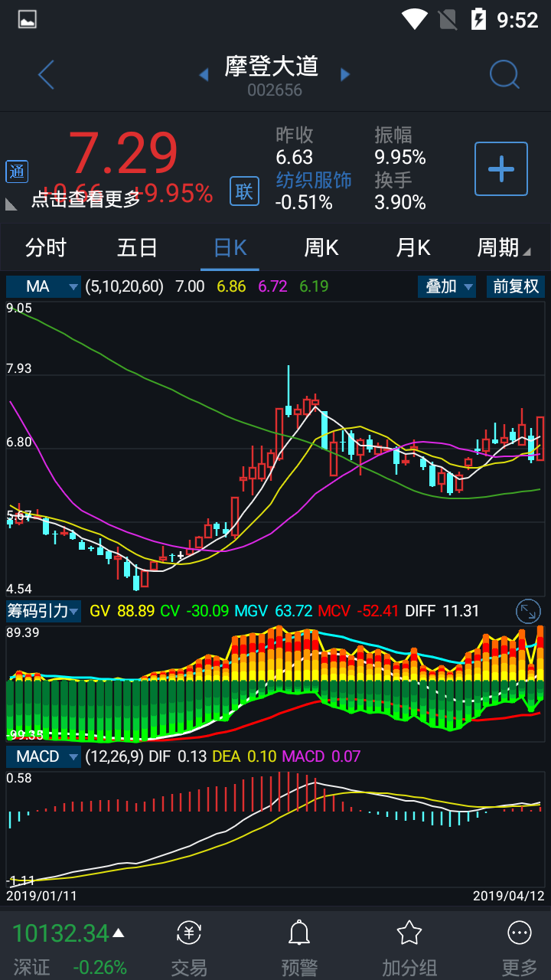Screen dimensions: 551x980
Task: Tap the MA20 value 6.72
Action: click(272, 286)
